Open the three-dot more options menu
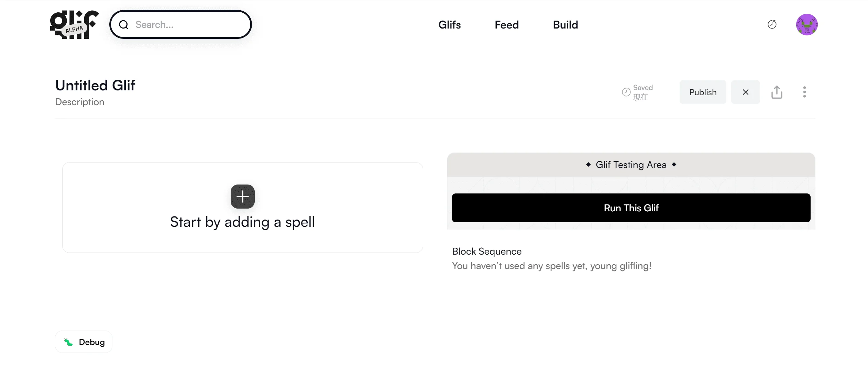This screenshot has height=390, width=868. point(804,92)
